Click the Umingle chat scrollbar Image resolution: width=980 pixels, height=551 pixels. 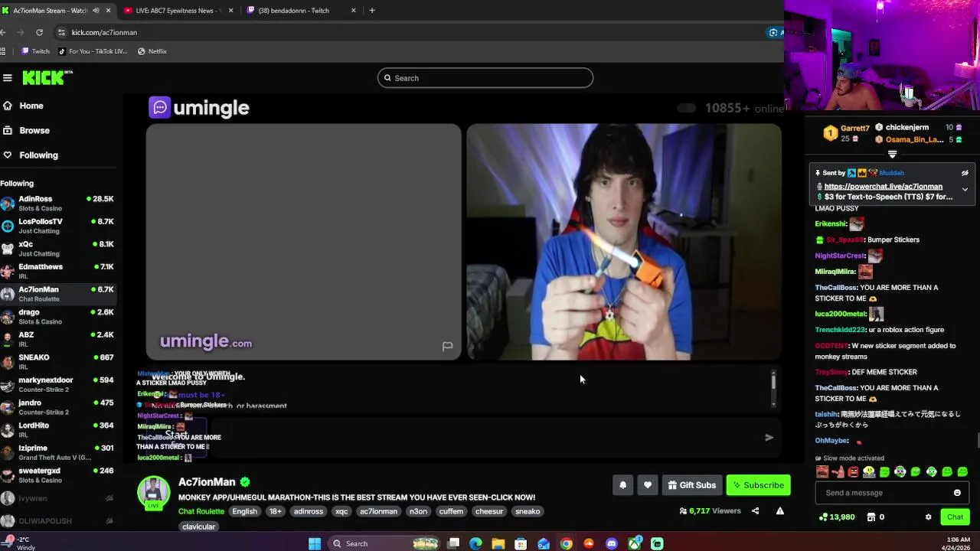773,387
